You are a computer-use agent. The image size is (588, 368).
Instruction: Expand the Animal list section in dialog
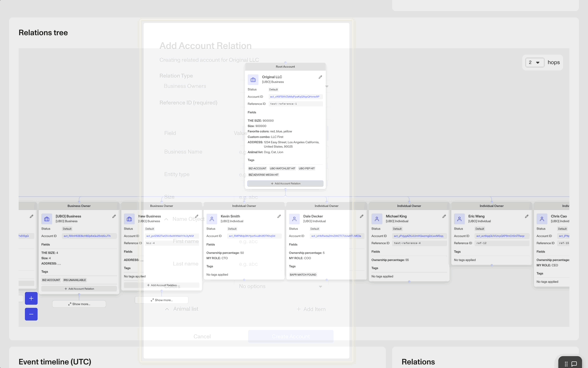[167, 309]
